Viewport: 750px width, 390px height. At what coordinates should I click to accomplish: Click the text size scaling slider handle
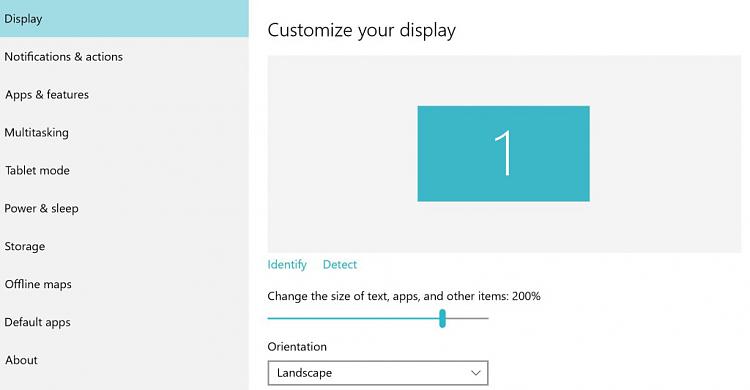(442, 318)
